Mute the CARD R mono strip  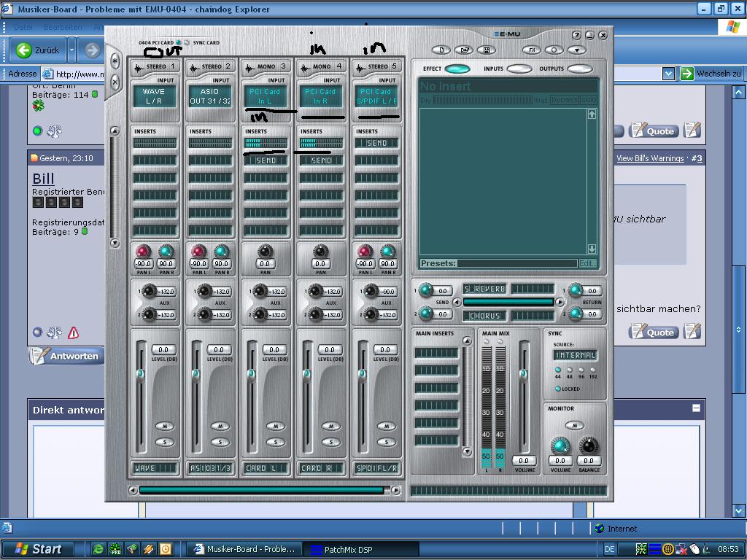(x=330, y=426)
